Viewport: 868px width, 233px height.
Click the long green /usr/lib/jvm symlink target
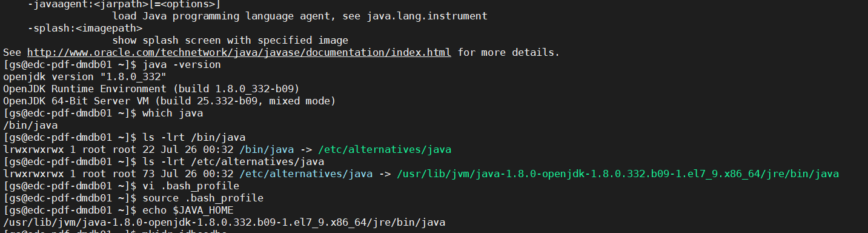point(618,174)
